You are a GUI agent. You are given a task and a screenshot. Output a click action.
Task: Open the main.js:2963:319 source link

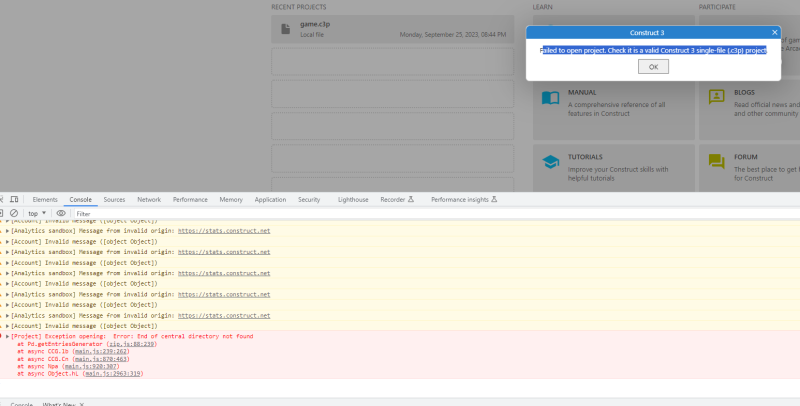(x=113, y=374)
